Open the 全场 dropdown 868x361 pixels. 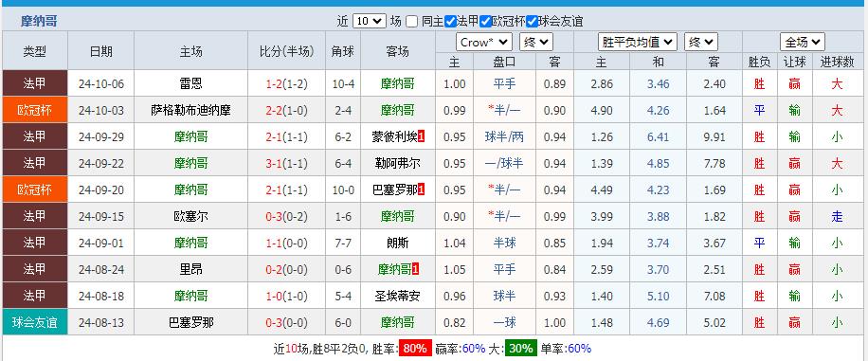[802, 42]
